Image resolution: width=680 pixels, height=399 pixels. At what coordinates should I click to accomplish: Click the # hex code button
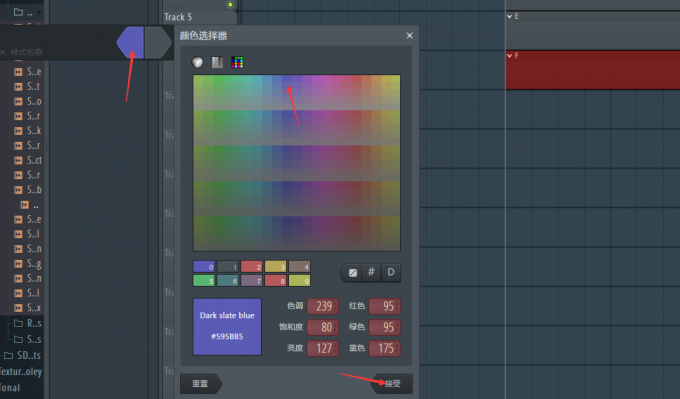click(x=371, y=273)
